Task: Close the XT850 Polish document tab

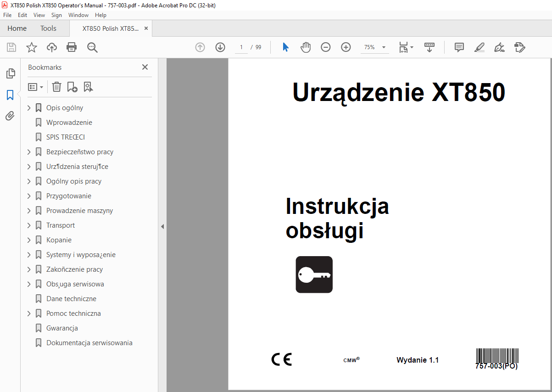Action: pos(146,28)
